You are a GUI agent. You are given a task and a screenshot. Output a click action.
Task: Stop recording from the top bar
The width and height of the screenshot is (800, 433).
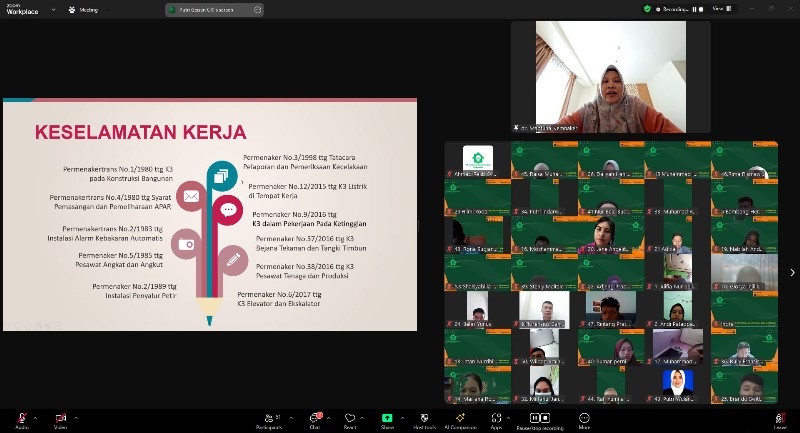coord(701,9)
